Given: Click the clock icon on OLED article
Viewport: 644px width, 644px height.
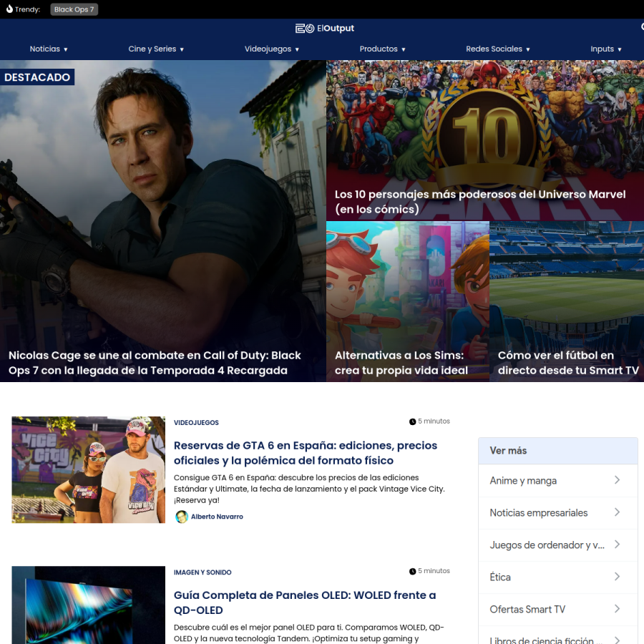Looking at the screenshot, I should [x=412, y=571].
